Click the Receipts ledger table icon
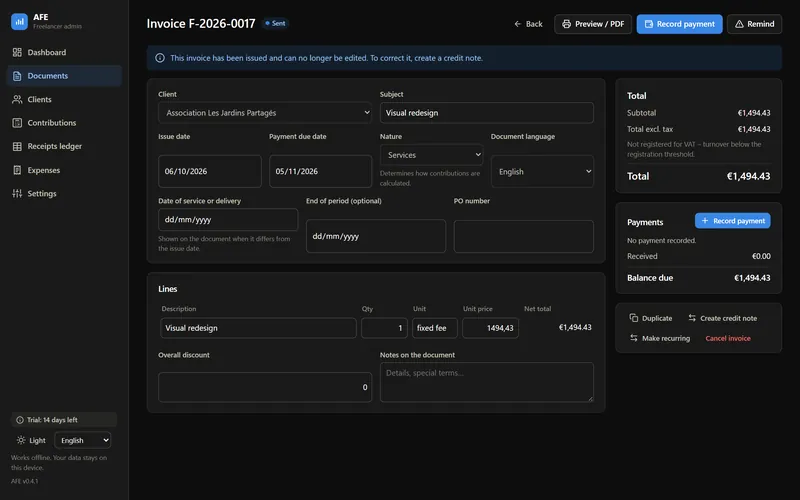This screenshot has height=500, width=800. tap(17, 146)
